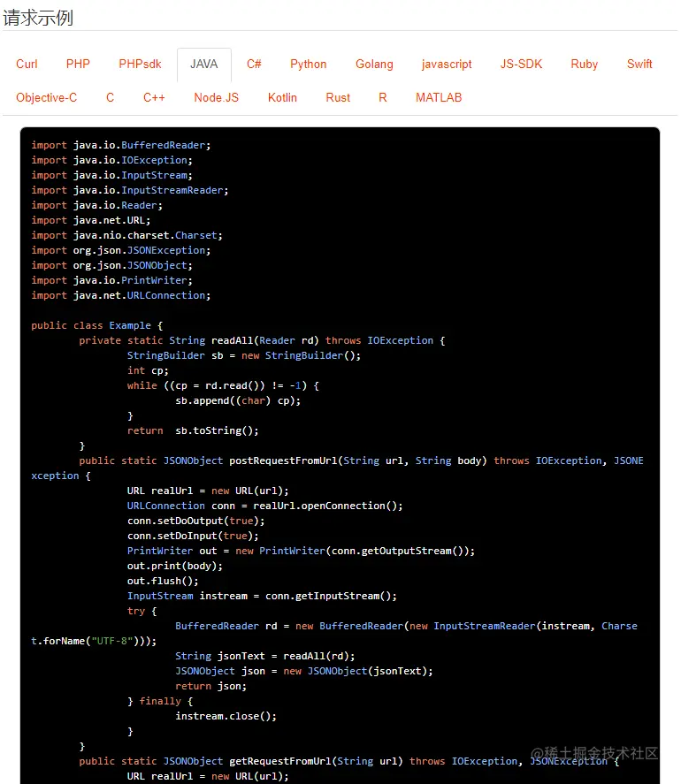
Task: Click the 'sb.append((char) cp);' line
Action: click(x=238, y=400)
